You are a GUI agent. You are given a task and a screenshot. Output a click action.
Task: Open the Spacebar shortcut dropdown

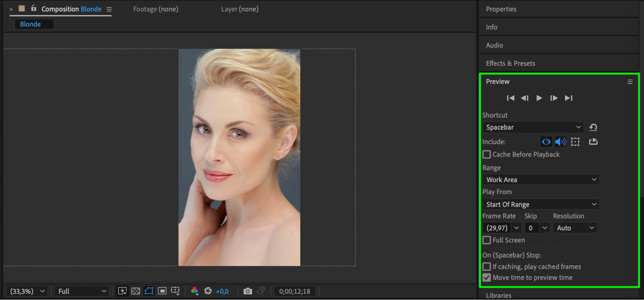point(533,127)
